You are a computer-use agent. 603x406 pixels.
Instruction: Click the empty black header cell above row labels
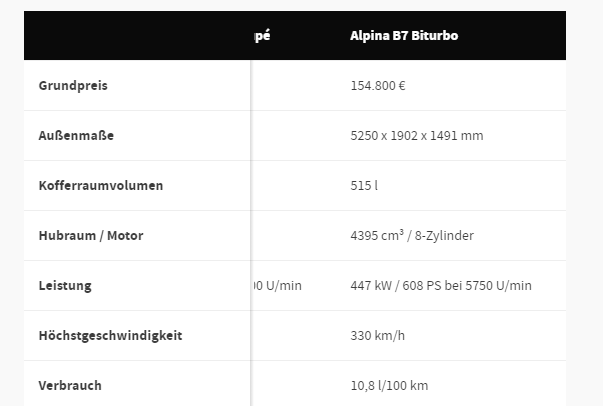click(x=137, y=35)
